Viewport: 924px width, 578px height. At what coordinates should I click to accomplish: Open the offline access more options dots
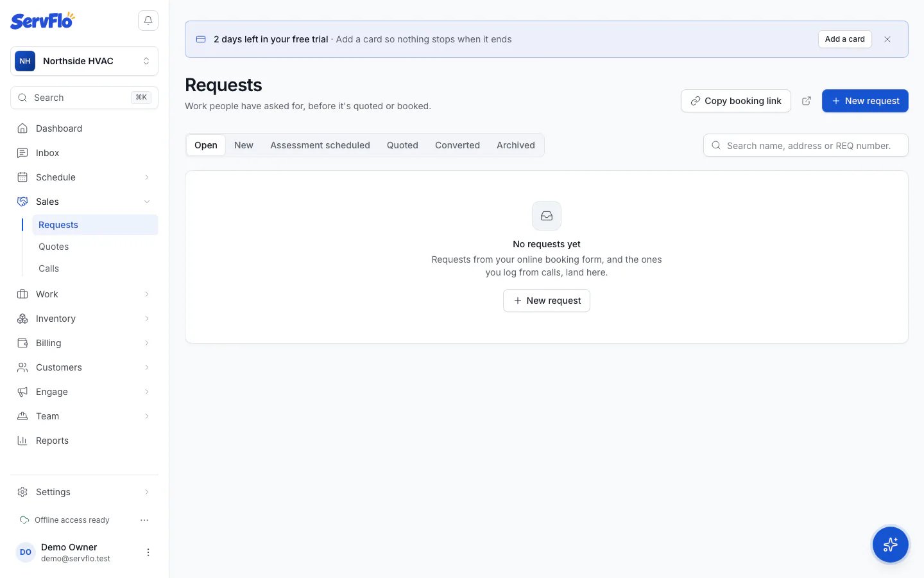coord(144,520)
